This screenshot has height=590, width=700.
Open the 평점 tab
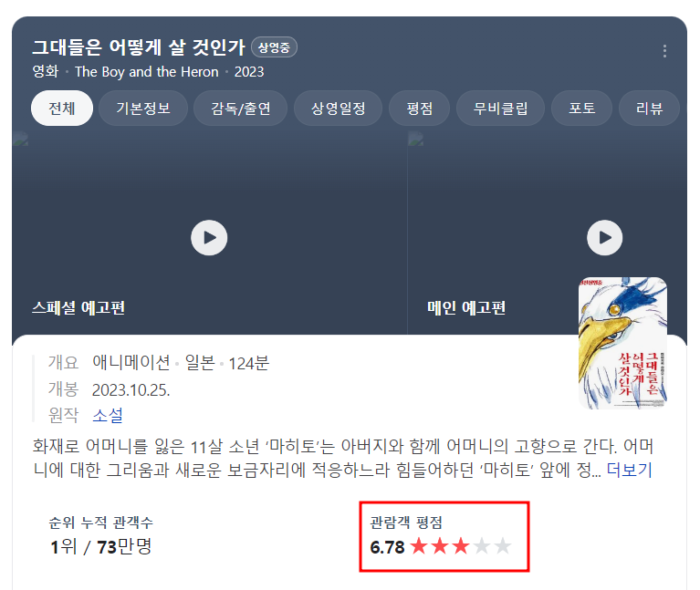(420, 109)
